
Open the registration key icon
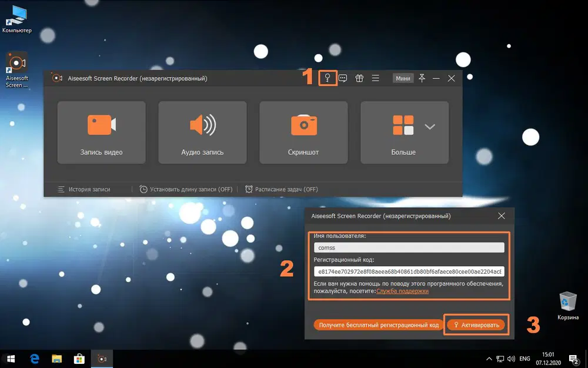[x=328, y=77]
